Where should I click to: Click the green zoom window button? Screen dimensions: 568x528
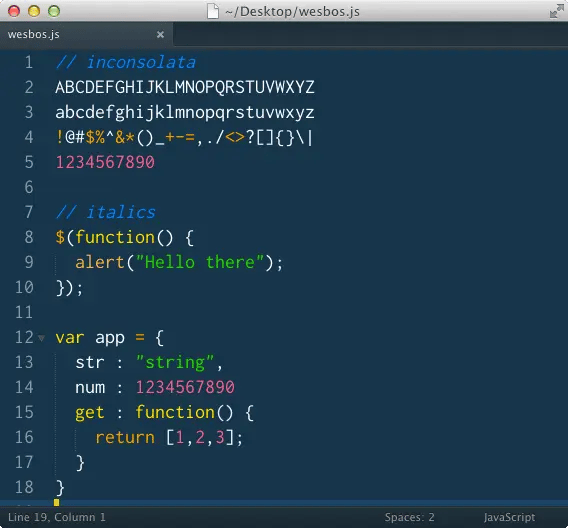pos(54,11)
